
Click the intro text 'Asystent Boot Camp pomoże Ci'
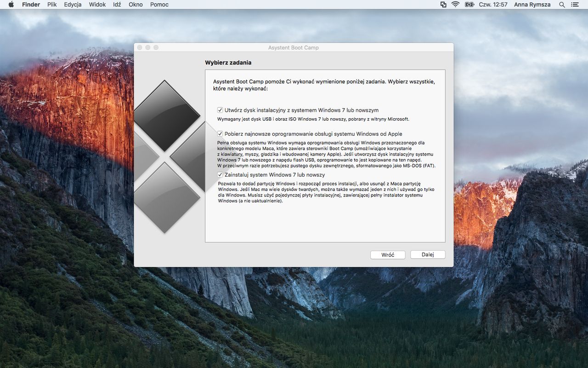point(324,85)
